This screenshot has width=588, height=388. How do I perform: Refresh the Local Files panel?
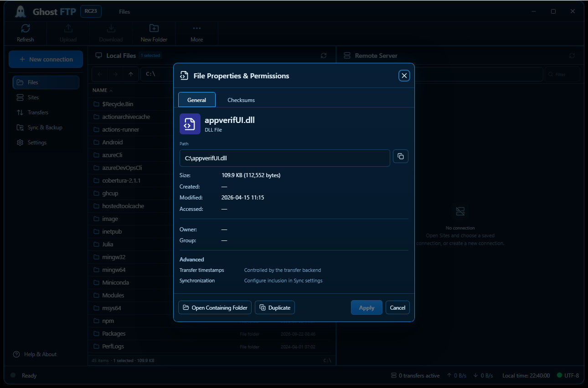click(324, 56)
